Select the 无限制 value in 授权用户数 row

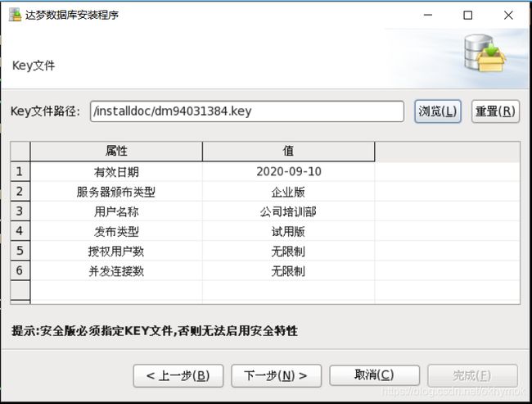click(288, 251)
